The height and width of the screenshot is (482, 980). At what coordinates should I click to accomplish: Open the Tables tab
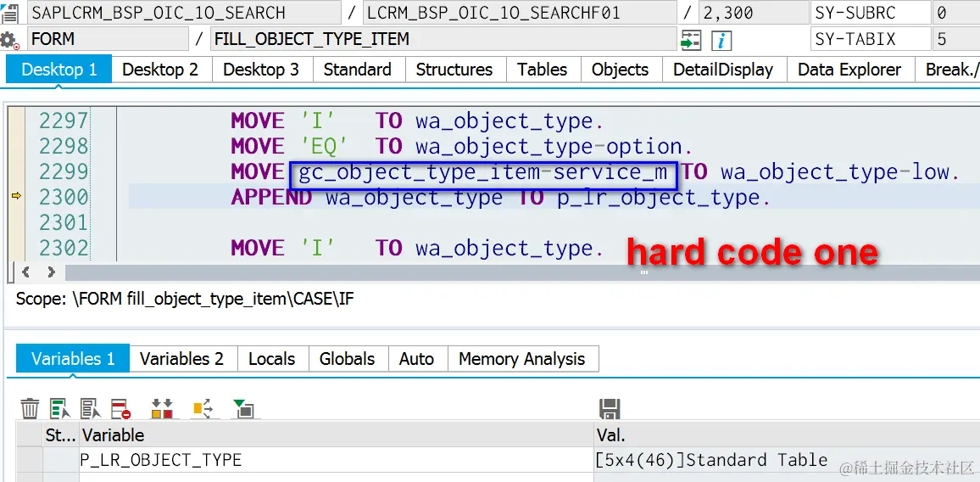click(543, 69)
